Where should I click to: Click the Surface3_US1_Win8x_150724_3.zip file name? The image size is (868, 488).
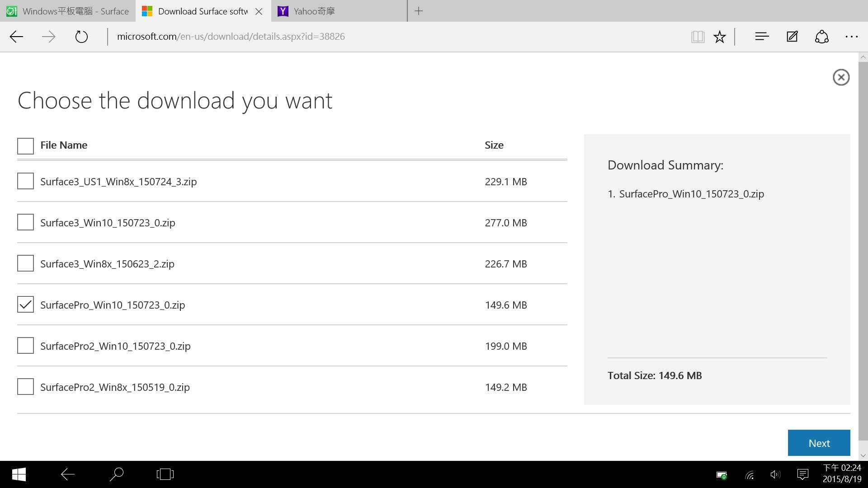pyautogui.click(x=118, y=182)
